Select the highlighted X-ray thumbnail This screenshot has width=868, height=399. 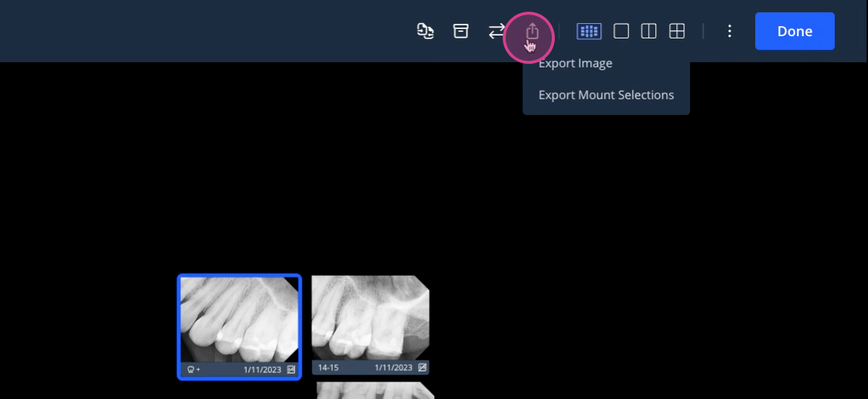[239, 327]
